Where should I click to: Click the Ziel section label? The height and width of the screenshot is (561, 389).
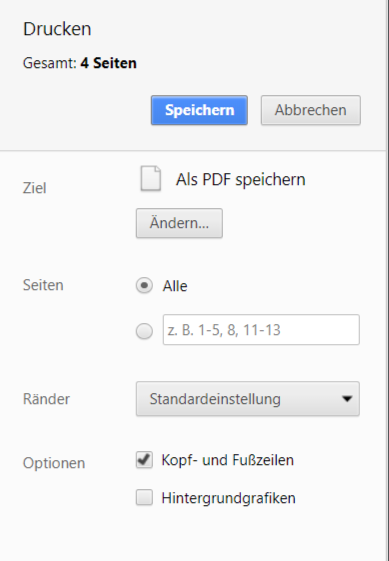point(35,188)
